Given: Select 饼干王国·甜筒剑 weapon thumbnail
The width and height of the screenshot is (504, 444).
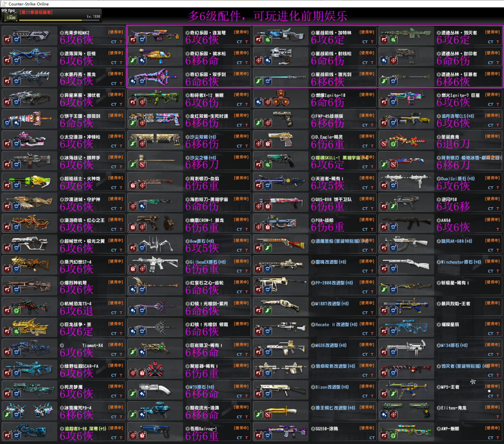Looking at the screenshot, I should pos(29,119).
